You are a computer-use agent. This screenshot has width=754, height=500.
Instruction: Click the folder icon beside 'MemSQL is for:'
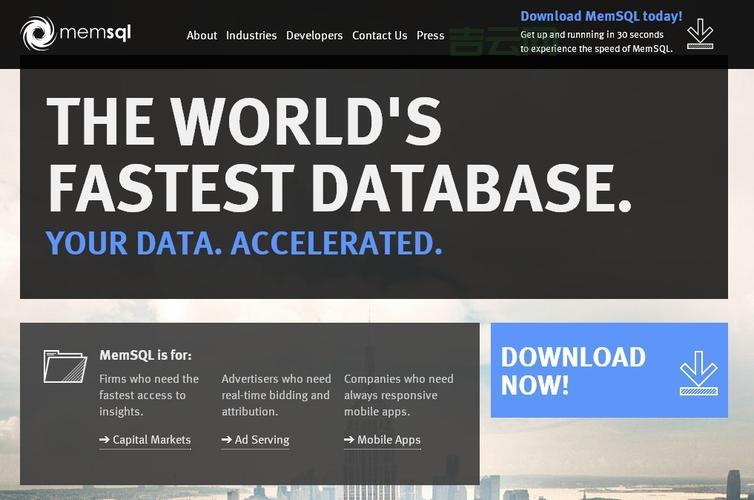65,365
